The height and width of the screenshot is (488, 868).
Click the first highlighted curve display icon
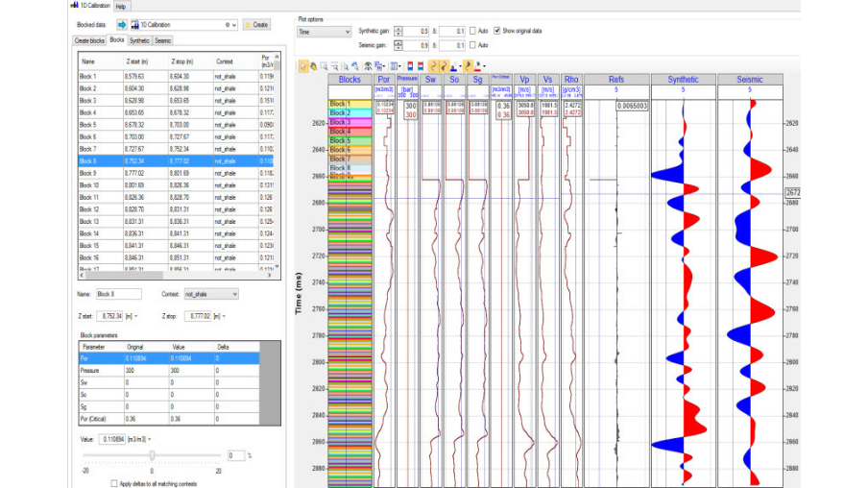433,66
